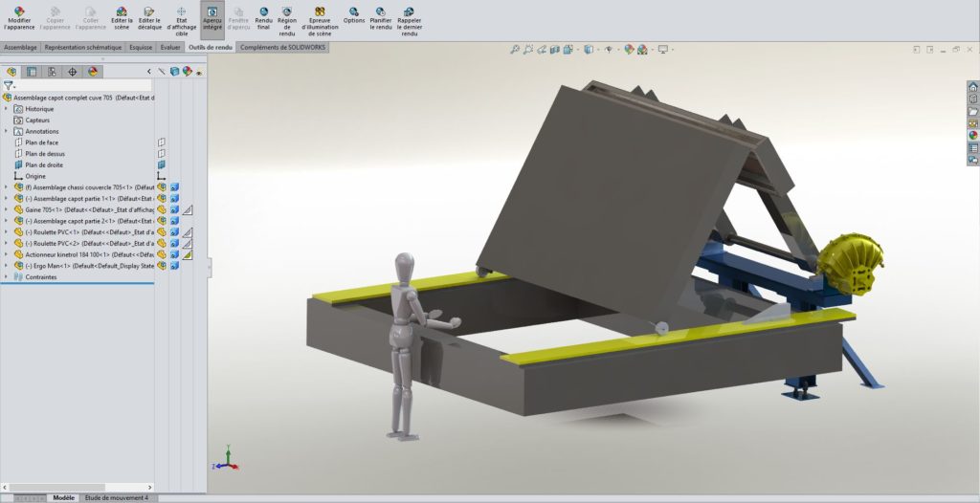
Task: Open Etude de mouvement 4 tab
Action: tap(117, 498)
